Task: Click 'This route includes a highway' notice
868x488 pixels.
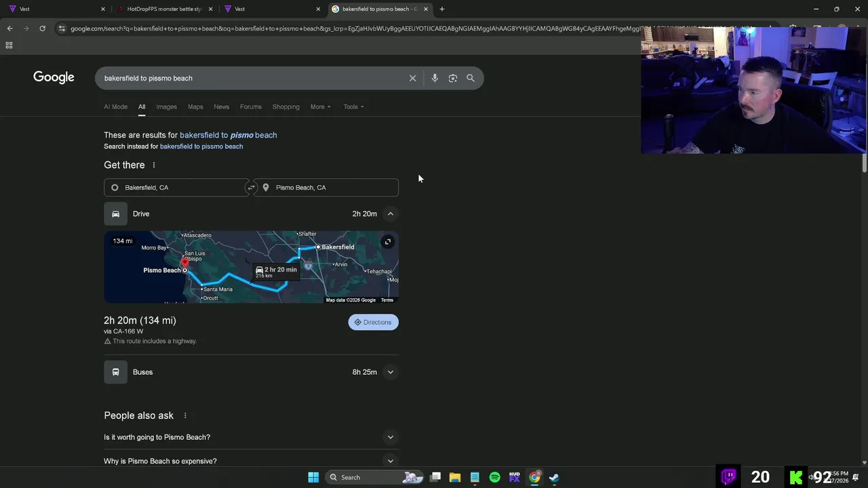Action: (151, 341)
